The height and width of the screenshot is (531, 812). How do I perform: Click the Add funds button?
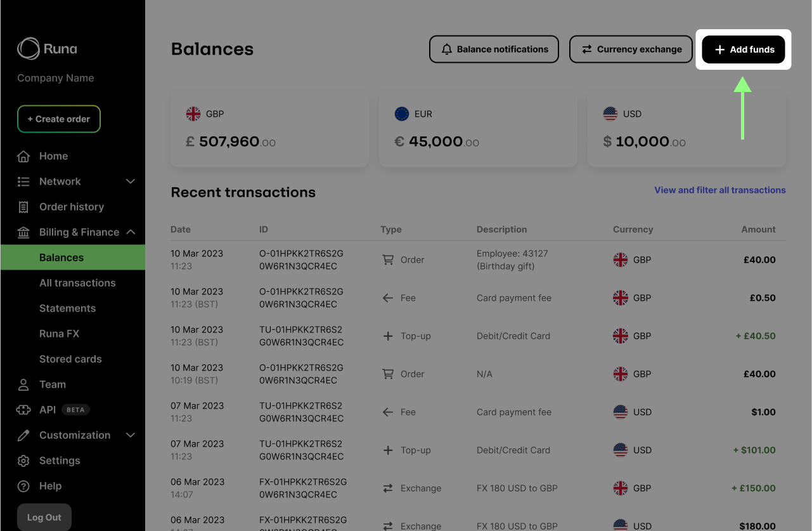(x=744, y=49)
